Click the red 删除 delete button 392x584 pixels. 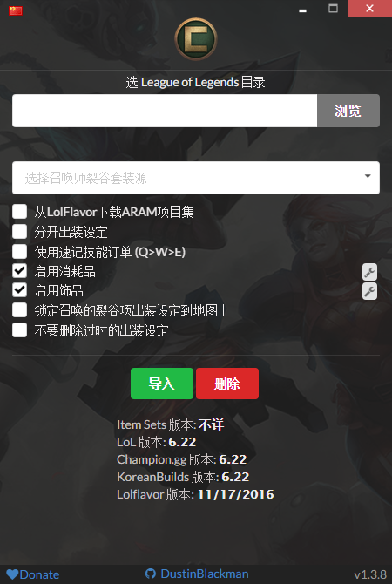click(x=227, y=384)
